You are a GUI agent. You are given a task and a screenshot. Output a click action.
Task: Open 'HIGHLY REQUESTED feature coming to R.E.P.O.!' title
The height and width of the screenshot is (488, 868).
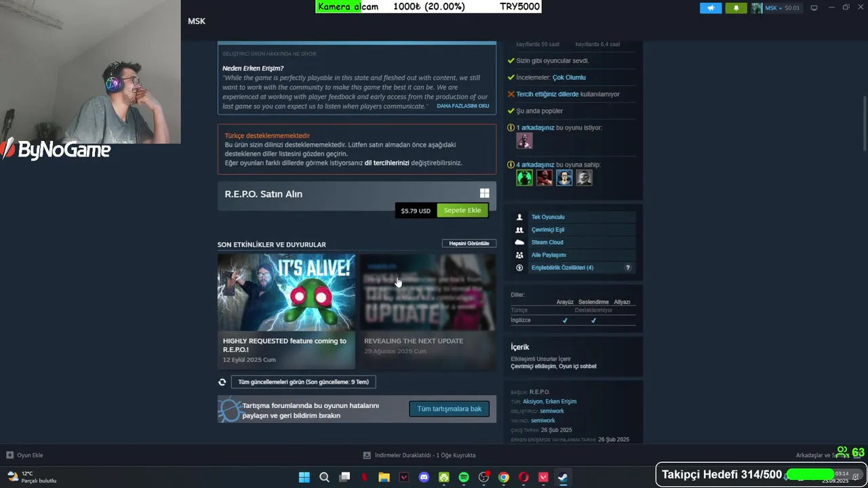coord(285,345)
